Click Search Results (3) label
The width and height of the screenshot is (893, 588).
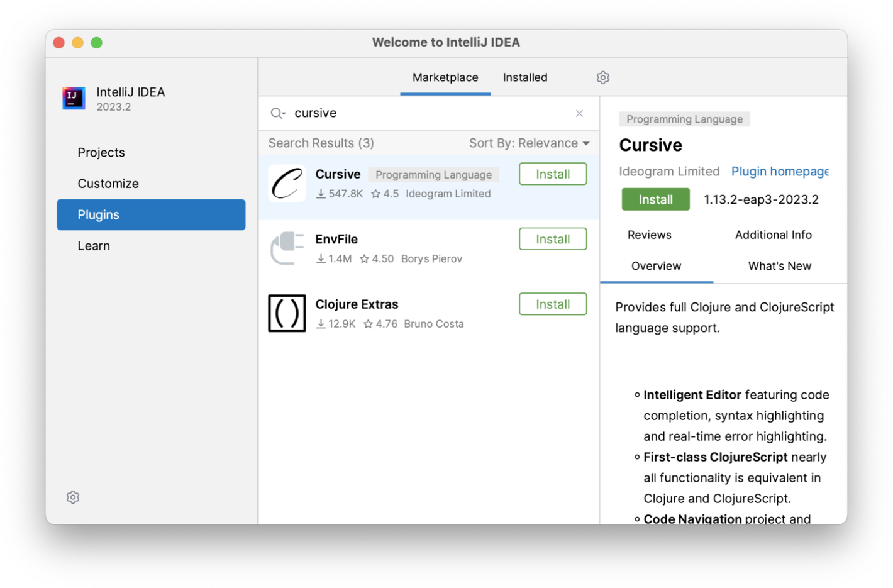click(321, 143)
